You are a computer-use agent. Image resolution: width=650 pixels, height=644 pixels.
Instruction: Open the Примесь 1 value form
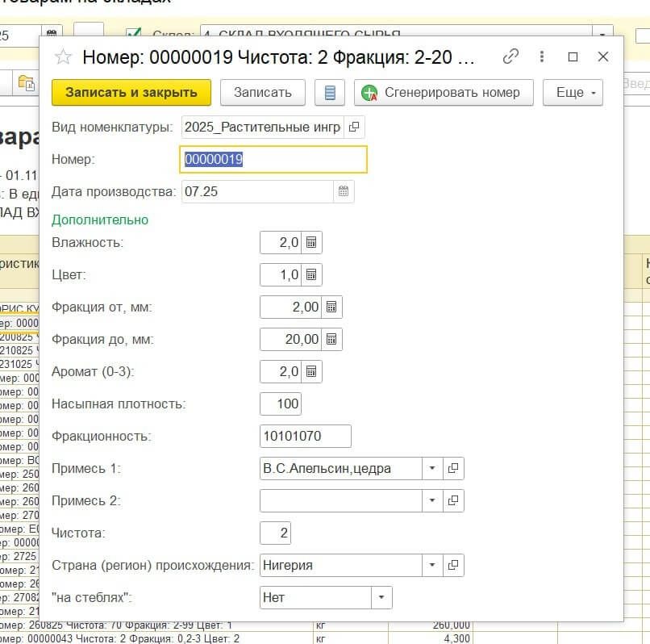tap(453, 468)
